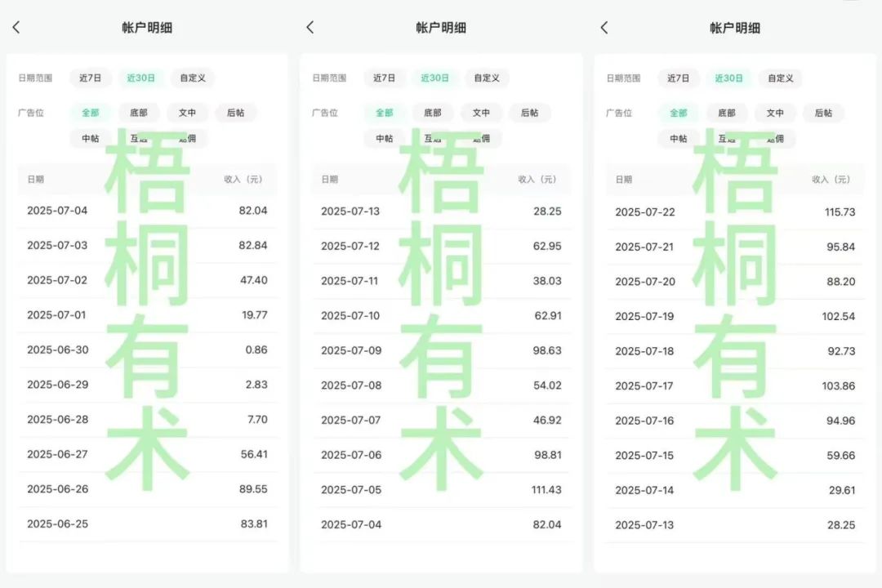Screen dimensions: 882x588
Task: Open the 2025-07-22 income row
Action: point(735,212)
